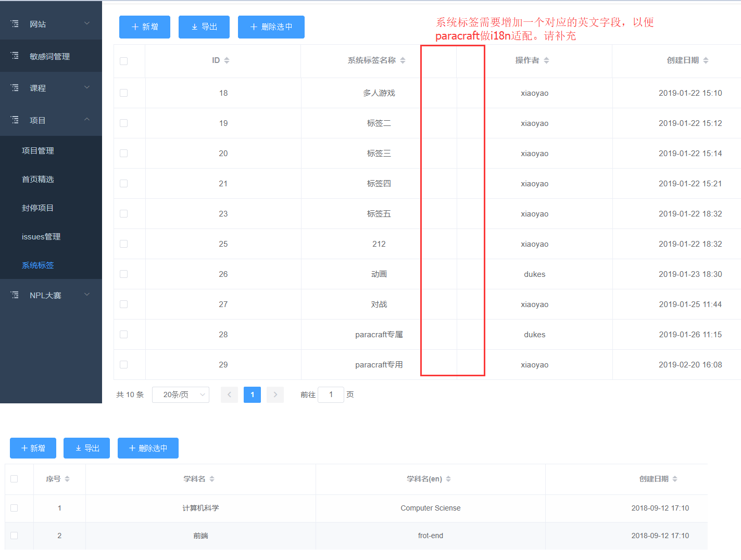Click the previous page arrow

tap(229, 394)
